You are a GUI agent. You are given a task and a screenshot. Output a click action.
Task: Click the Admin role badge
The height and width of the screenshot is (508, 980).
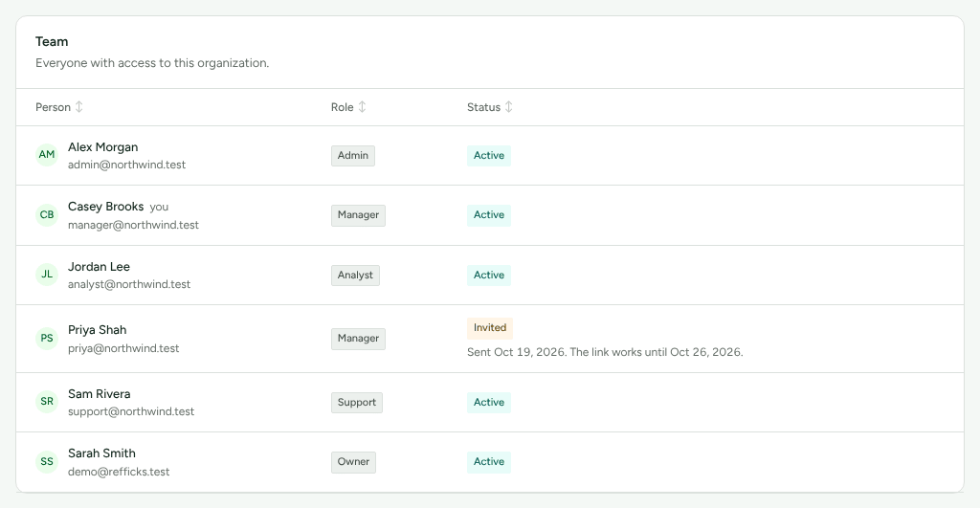[x=353, y=156]
